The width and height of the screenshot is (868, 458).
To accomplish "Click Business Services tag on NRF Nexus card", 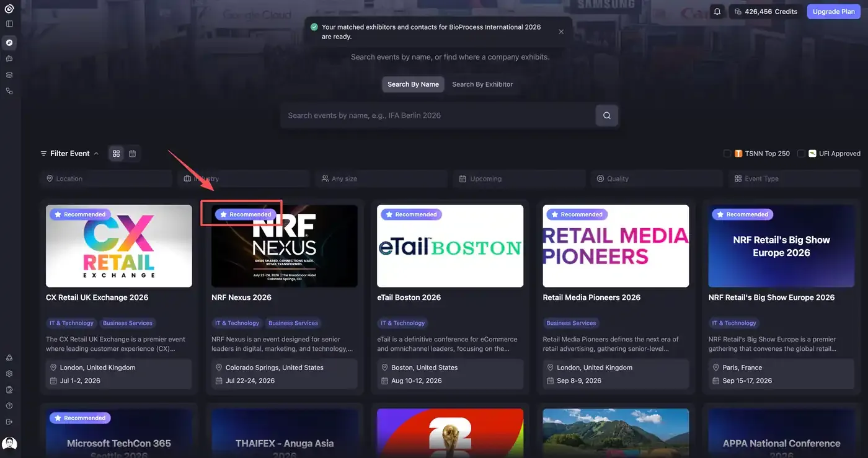I will click(293, 323).
